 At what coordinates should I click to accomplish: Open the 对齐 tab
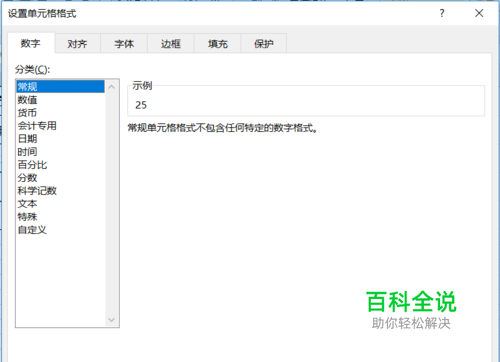pos(77,44)
